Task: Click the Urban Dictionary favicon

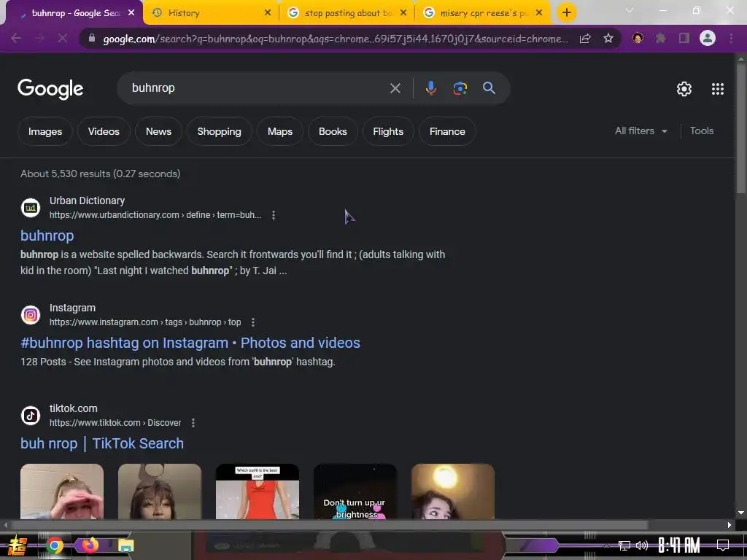Action: (x=31, y=208)
